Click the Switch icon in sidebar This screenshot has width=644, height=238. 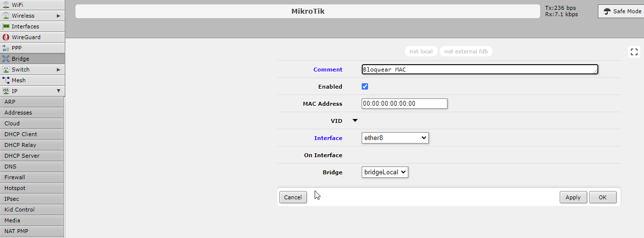pyautogui.click(x=6, y=70)
